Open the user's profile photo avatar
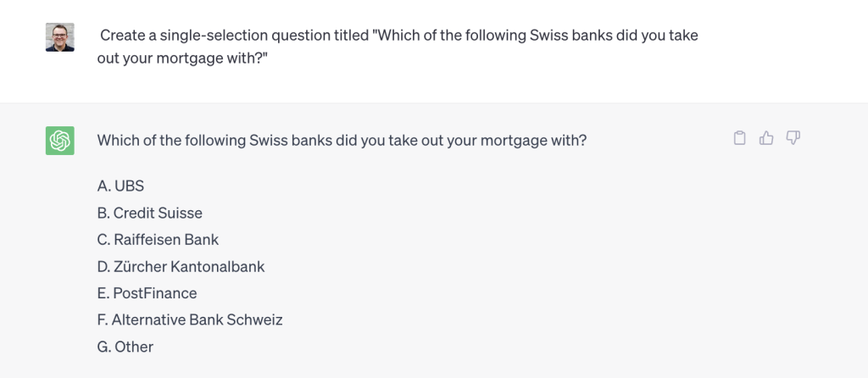 point(60,37)
